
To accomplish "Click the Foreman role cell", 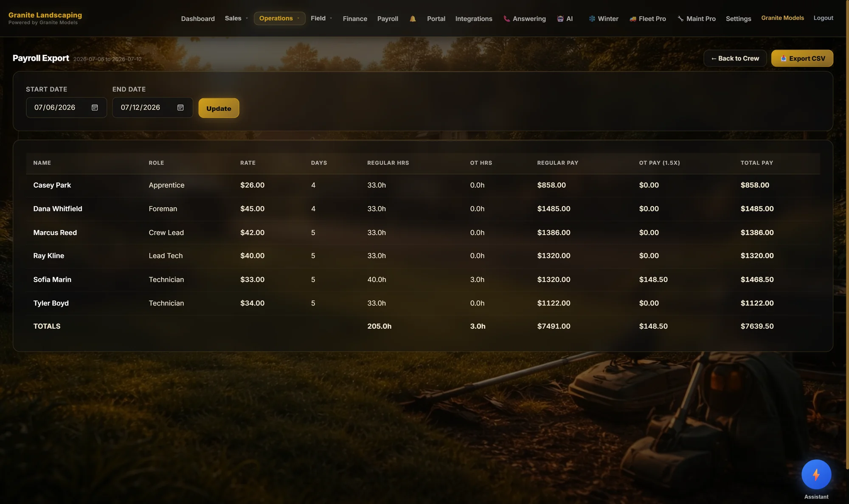I will pos(163,209).
